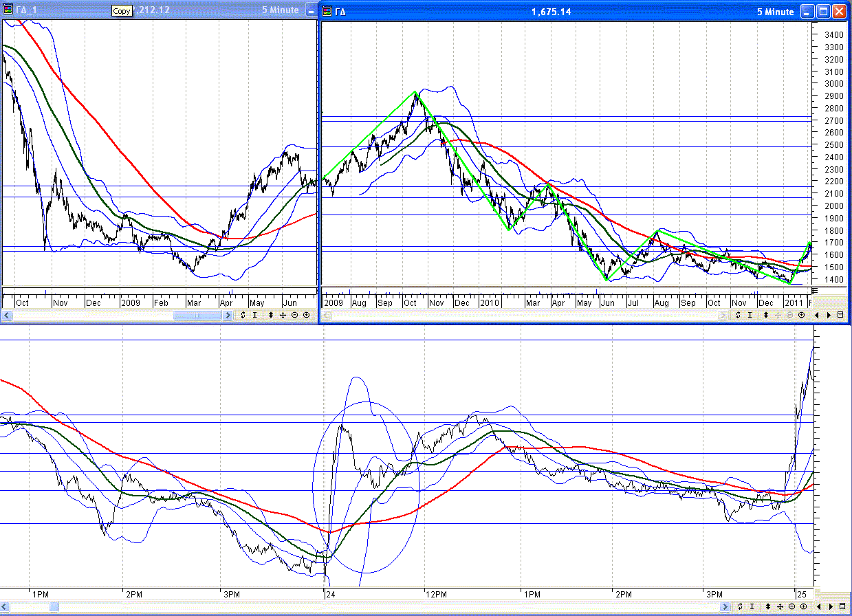This screenshot has width=852, height=616.
Task: Click right scroll arrow of bottom chart scrollbar
Action: (x=723, y=606)
